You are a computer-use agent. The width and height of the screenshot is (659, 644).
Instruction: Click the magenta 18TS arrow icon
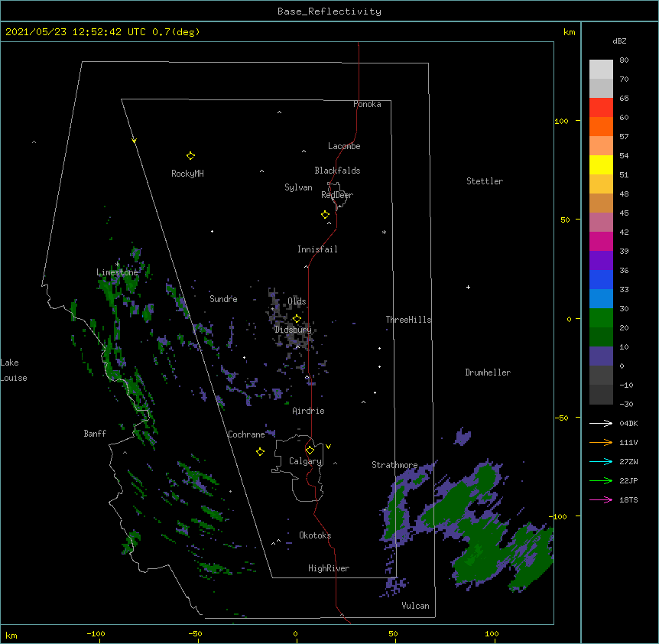[601, 499]
